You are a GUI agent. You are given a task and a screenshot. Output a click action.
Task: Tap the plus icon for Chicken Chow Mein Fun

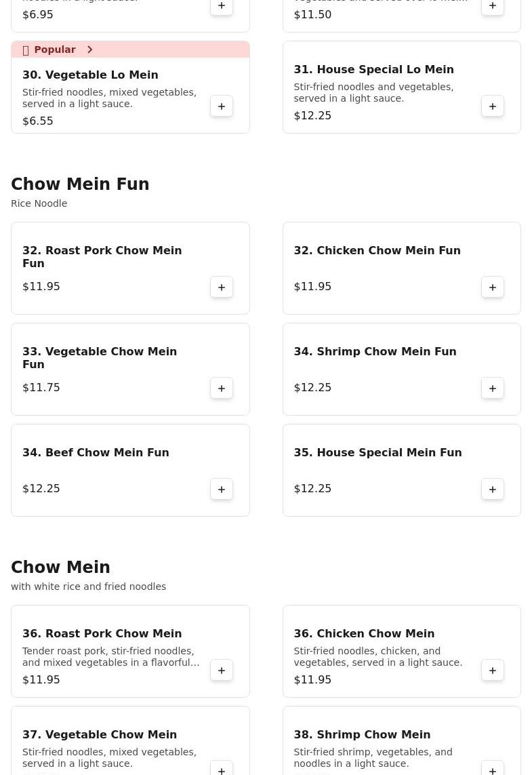coord(493,287)
